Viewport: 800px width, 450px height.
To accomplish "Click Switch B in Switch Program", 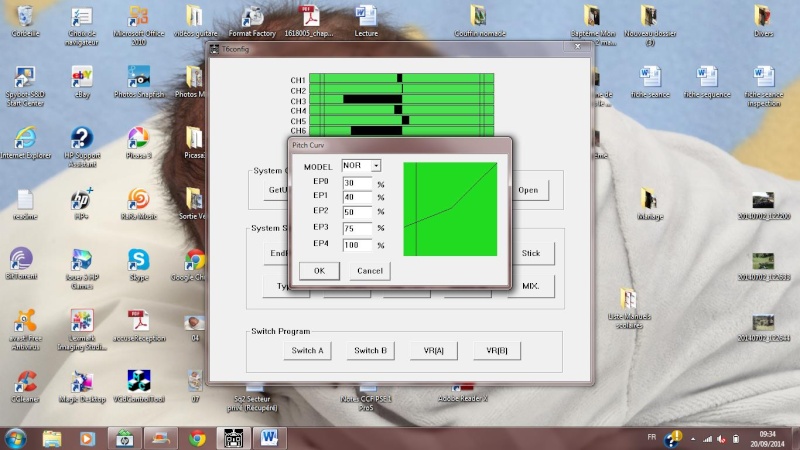I will click(x=370, y=351).
